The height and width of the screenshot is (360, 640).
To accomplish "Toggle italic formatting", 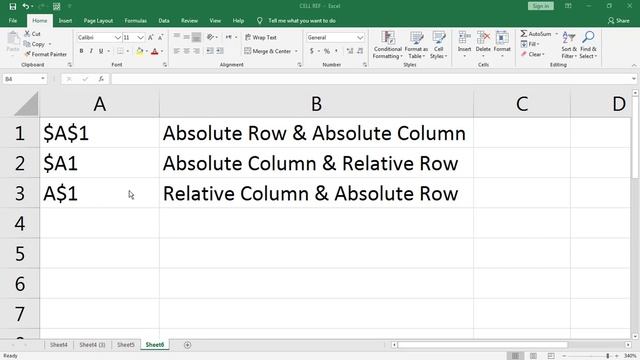I will (91, 51).
